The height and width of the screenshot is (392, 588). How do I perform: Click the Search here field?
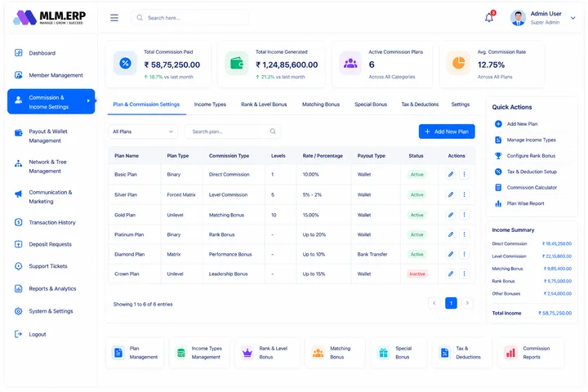(x=190, y=18)
